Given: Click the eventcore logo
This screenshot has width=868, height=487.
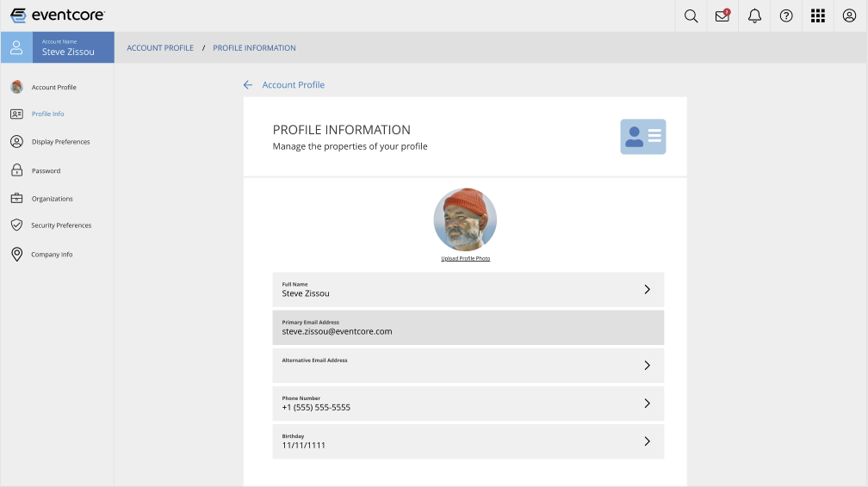Looking at the screenshot, I should [58, 15].
